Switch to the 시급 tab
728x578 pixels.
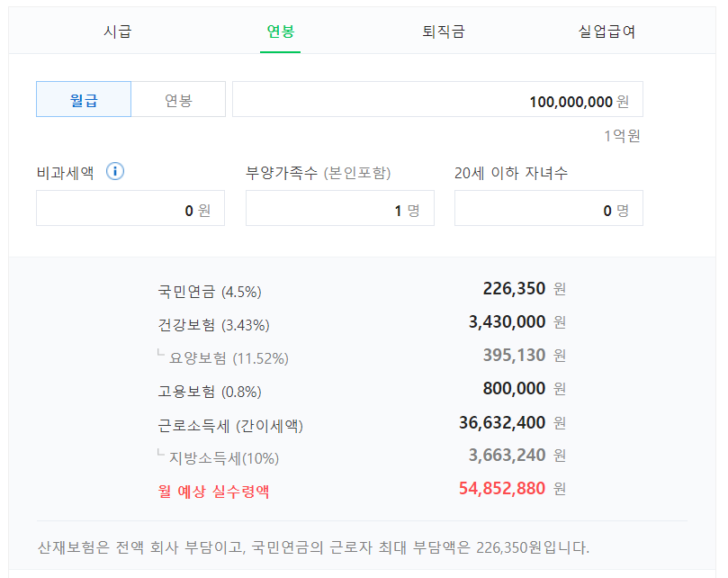click(x=117, y=32)
